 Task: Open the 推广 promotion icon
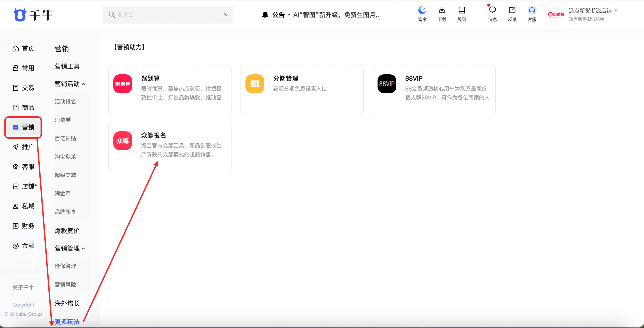(x=15, y=147)
